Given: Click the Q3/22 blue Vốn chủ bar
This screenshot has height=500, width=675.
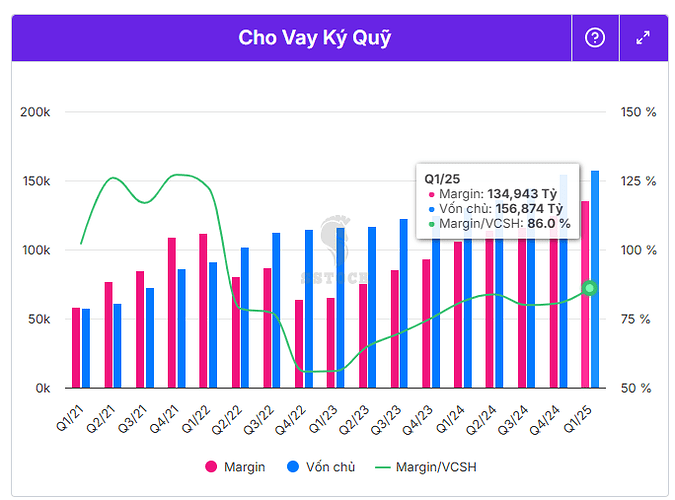Looking at the screenshot, I should click(277, 310).
